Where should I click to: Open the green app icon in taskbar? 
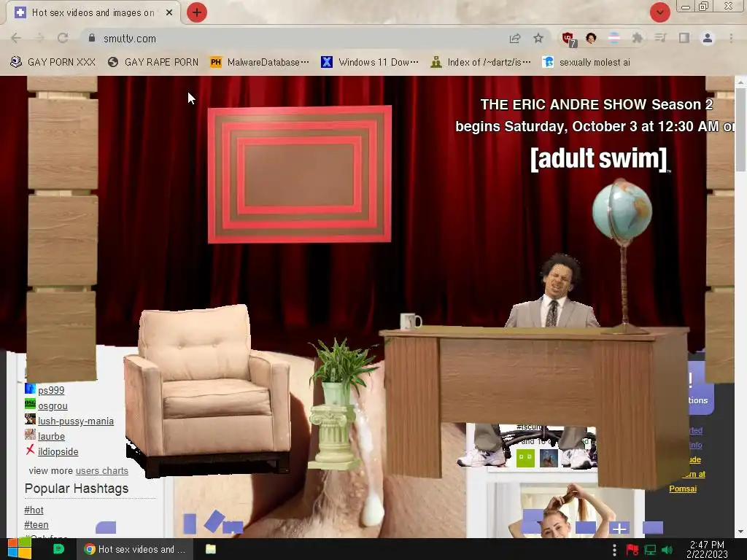click(x=58, y=549)
